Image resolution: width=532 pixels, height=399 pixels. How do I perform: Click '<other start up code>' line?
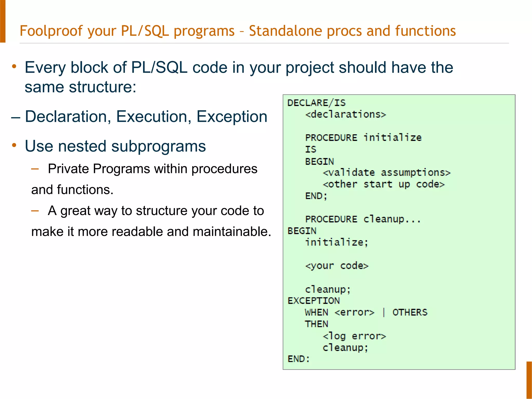[x=383, y=184]
